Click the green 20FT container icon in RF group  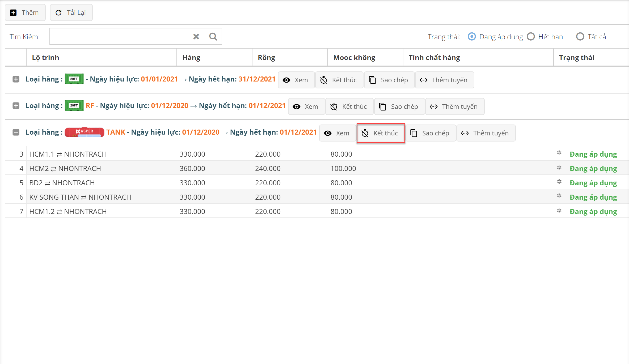click(74, 106)
